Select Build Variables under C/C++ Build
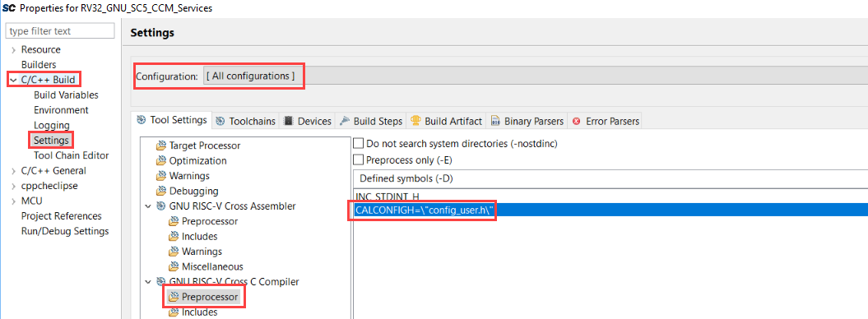The width and height of the screenshot is (868, 319). coord(66,95)
